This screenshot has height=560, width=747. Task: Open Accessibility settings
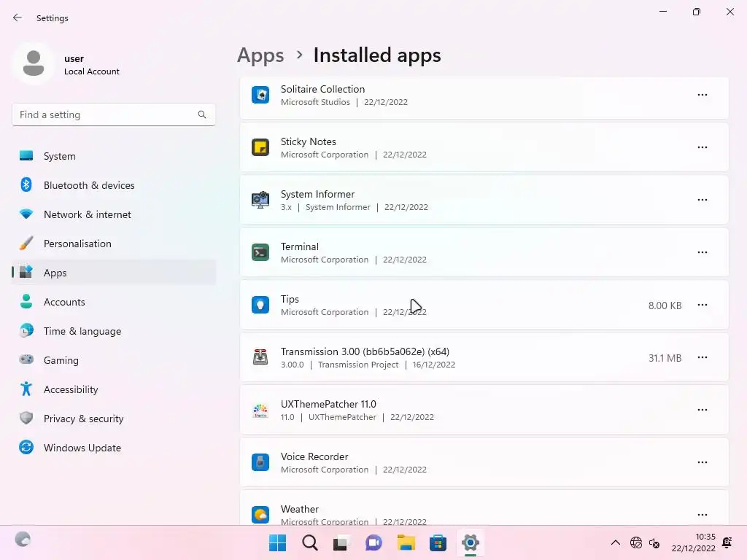[x=113, y=389]
